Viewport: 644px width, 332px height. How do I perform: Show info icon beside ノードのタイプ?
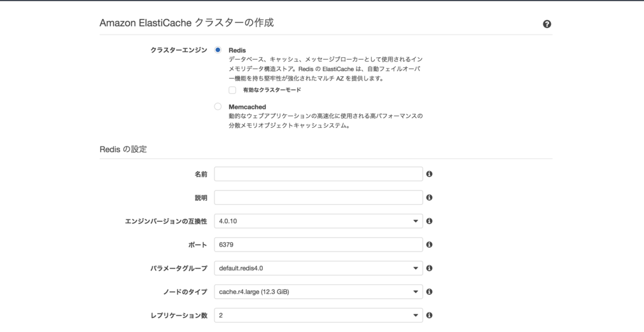point(429,292)
